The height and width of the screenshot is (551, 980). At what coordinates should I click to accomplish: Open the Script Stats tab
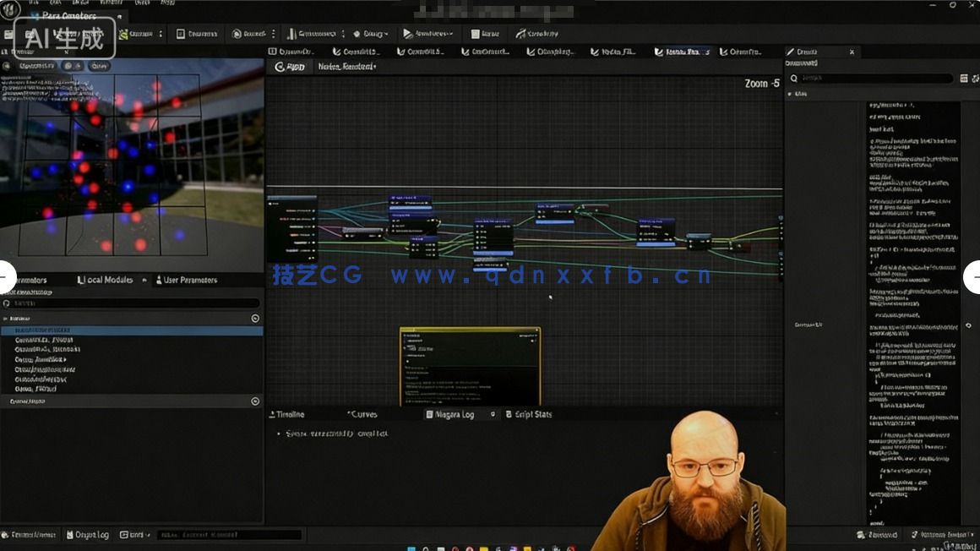tap(532, 414)
